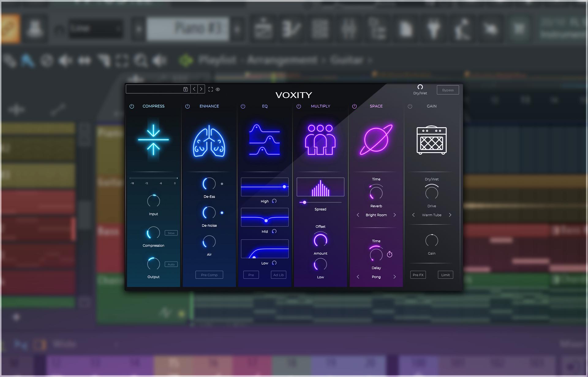Image resolution: width=588 pixels, height=377 pixels.
Task: Click the Pre FX button
Action: (418, 275)
